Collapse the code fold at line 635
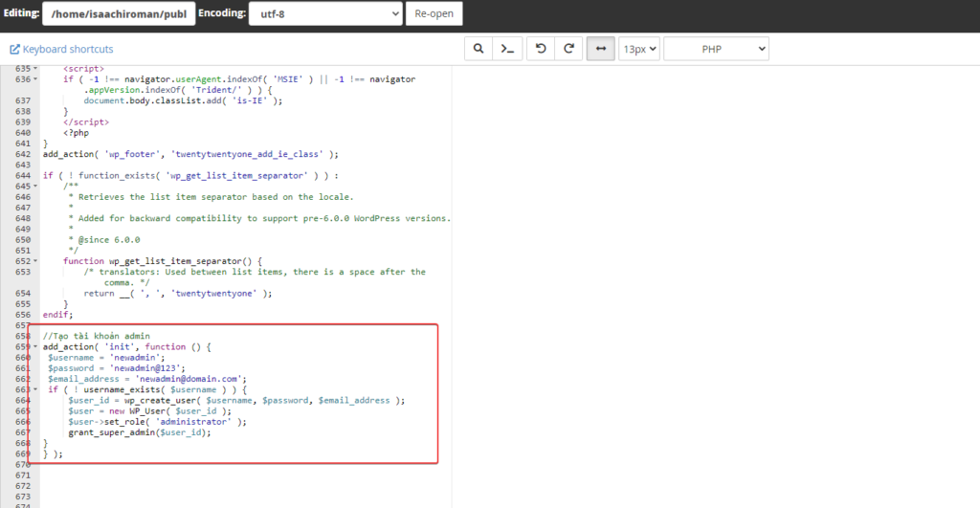980x508 pixels. point(35,68)
